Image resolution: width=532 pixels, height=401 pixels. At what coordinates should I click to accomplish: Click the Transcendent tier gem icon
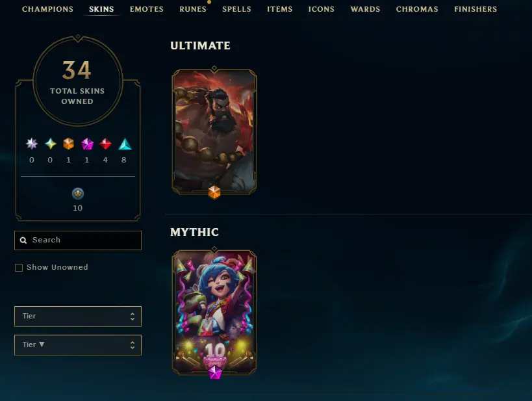[x=32, y=144]
